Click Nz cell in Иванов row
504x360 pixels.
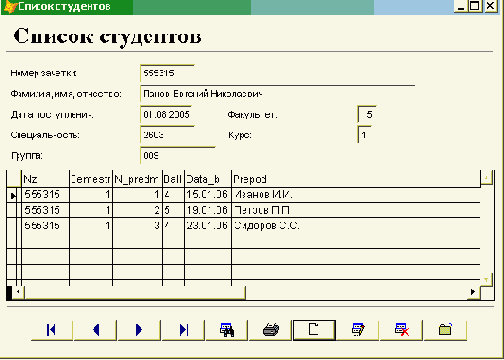[45, 195]
